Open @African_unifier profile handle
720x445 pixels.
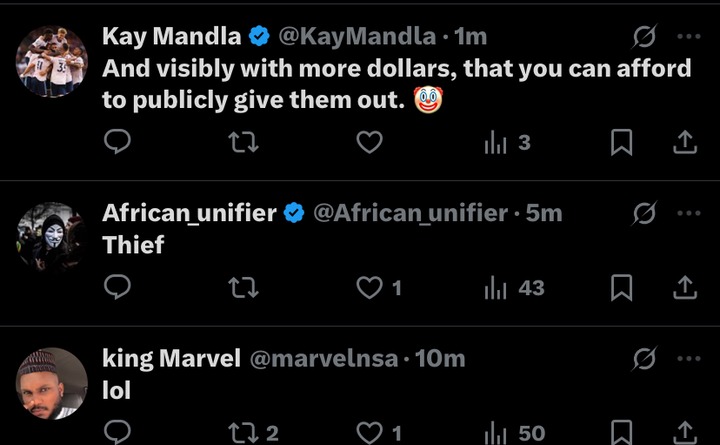click(411, 213)
